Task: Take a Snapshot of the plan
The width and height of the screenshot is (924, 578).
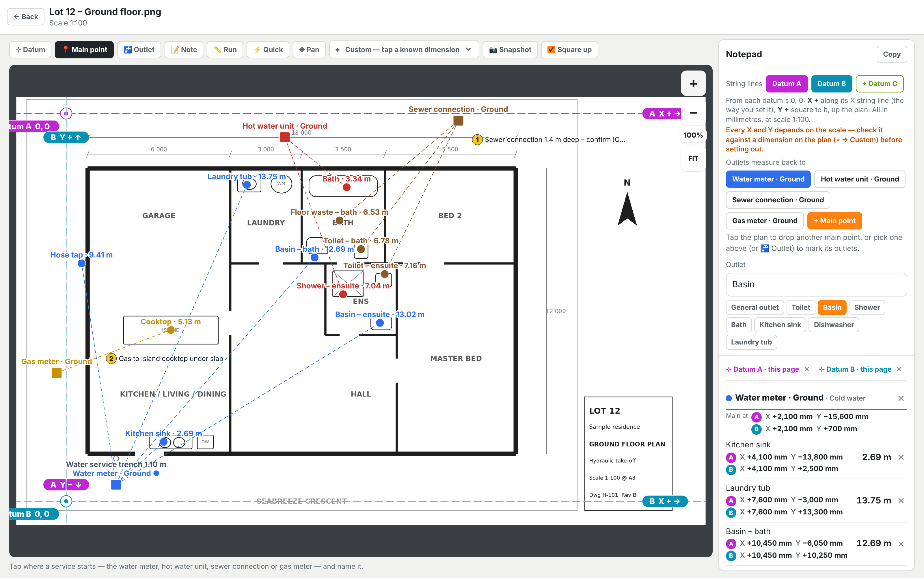Action: pyautogui.click(x=510, y=50)
